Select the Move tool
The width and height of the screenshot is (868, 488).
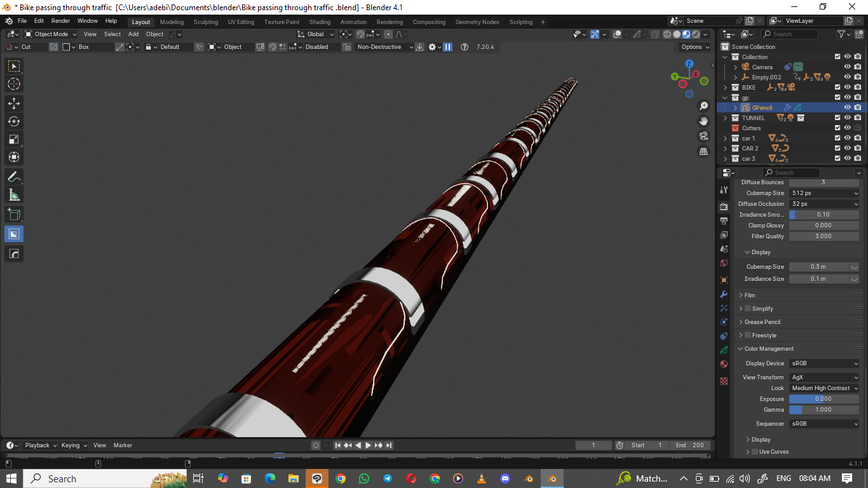point(14,103)
